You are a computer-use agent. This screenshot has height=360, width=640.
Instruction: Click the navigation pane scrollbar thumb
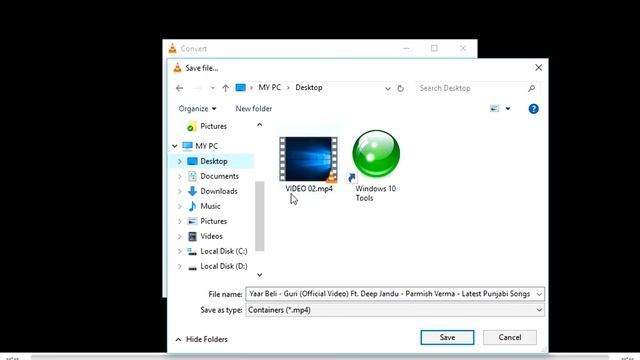click(260, 216)
